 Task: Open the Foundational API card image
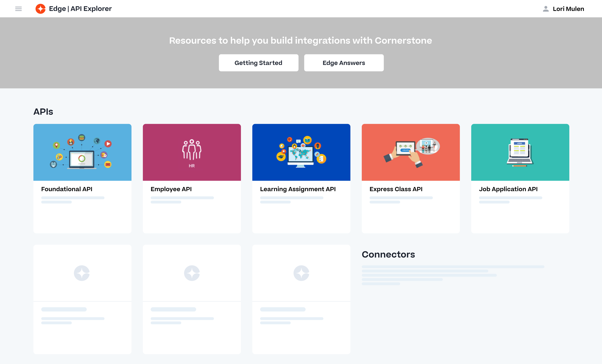coord(82,152)
